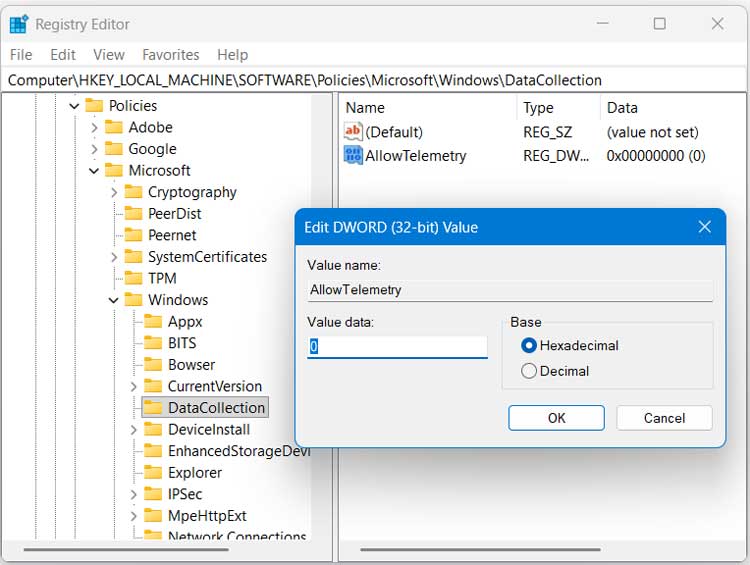This screenshot has height=565, width=750.
Task: Click the Adobe folder icon
Action: pyautogui.click(x=114, y=127)
